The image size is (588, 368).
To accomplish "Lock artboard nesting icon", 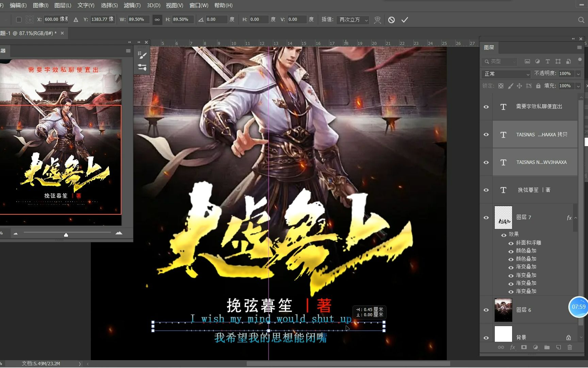I will (x=529, y=86).
